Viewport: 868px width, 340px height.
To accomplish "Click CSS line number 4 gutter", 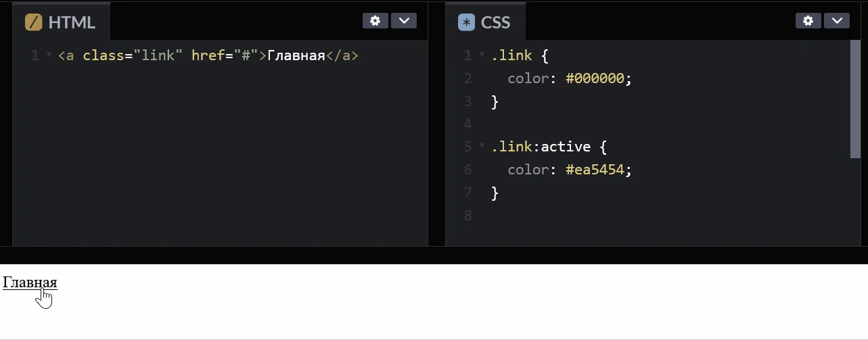I will click(467, 124).
